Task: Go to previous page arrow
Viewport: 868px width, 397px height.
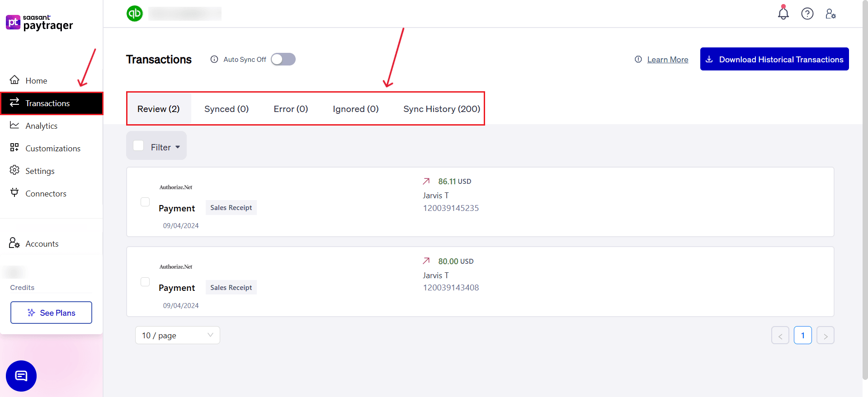Action: coord(780,336)
